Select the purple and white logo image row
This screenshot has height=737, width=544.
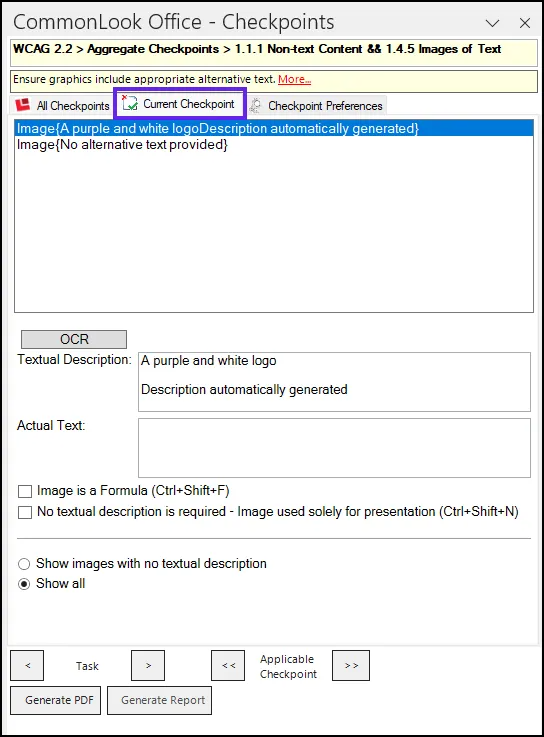pos(274,128)
